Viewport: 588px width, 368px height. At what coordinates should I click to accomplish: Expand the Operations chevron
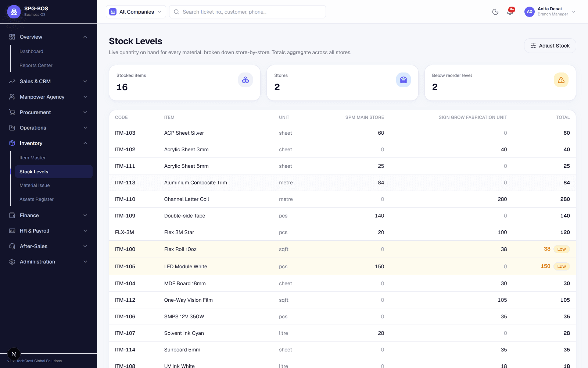[85, 128]
